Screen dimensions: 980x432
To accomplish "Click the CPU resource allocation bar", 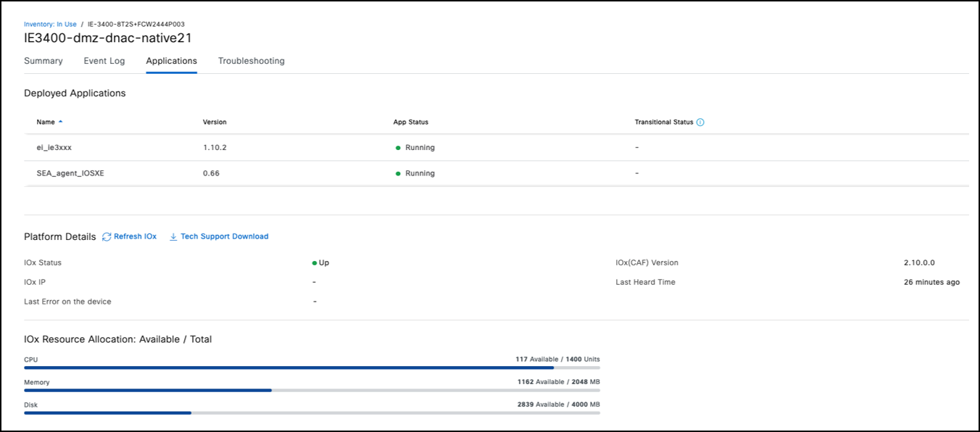I will (312, 367).
